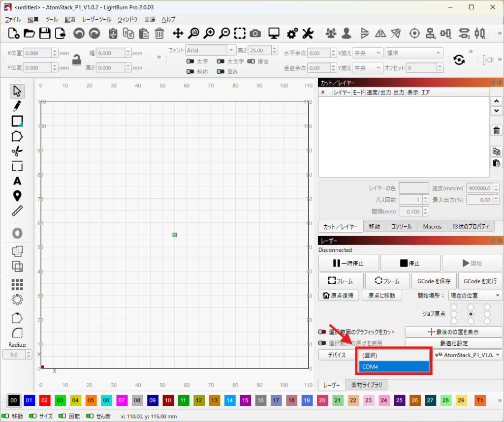The height and width of the screenshot is (422, 504).
Task: Choose COM4 from the port dropdown list
Action: [395, 367]
